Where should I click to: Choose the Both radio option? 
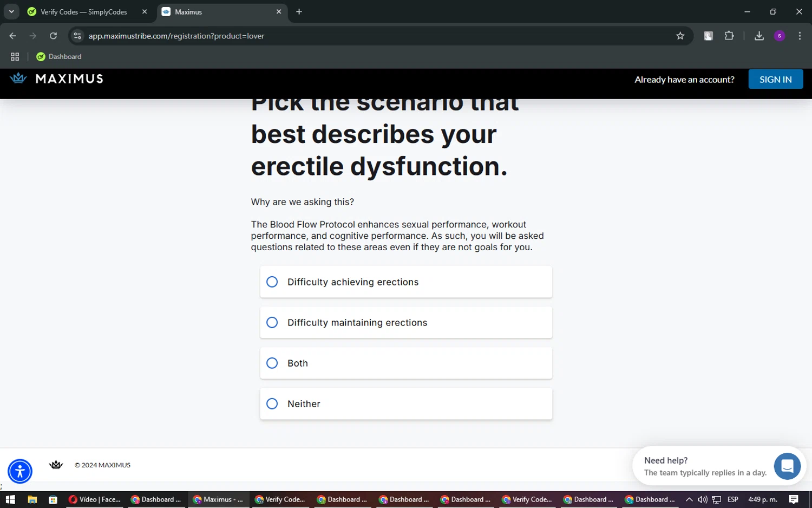pos(272,363)
